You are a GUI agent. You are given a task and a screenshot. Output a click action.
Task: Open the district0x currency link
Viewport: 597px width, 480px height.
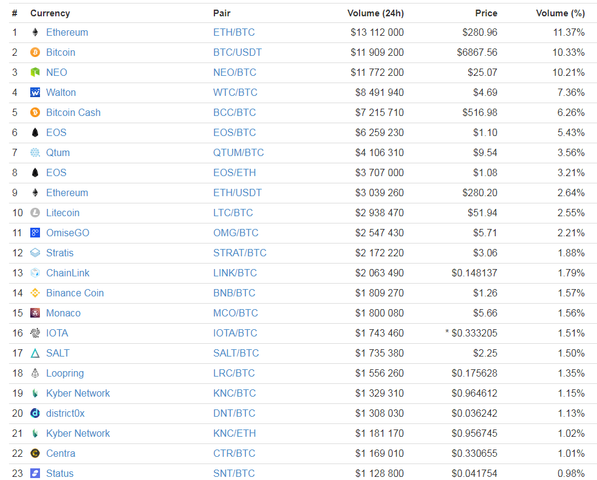[x=65, y=413]
